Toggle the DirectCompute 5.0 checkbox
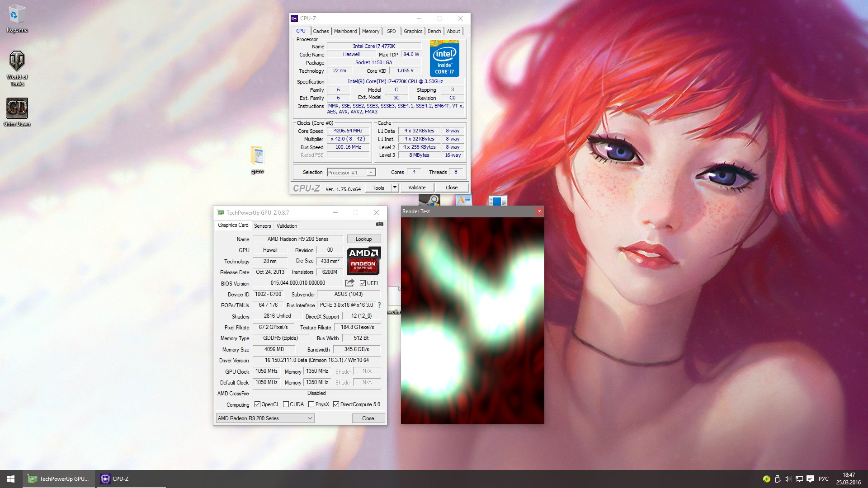 [x=336, y=404]
